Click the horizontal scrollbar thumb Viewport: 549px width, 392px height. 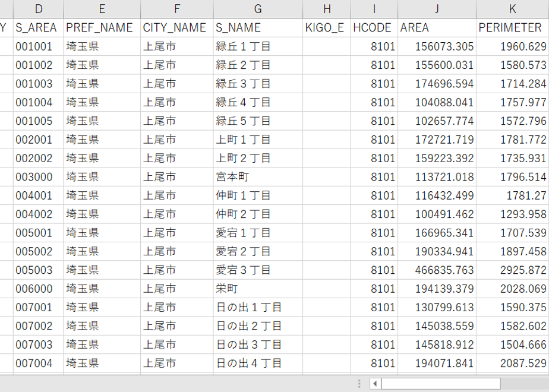[x=441, y=384]
